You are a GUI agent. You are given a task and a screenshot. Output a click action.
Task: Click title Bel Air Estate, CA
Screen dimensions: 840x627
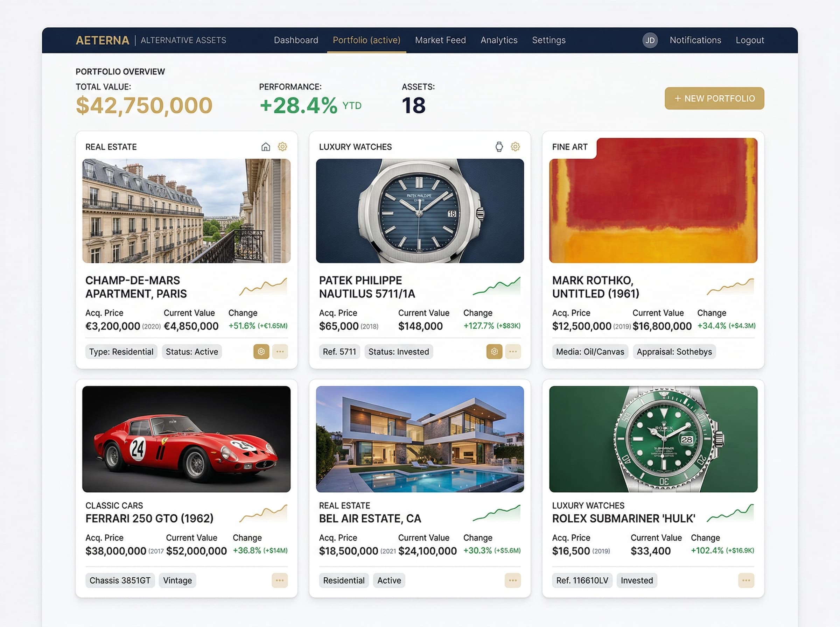click(x=370, y=519)
